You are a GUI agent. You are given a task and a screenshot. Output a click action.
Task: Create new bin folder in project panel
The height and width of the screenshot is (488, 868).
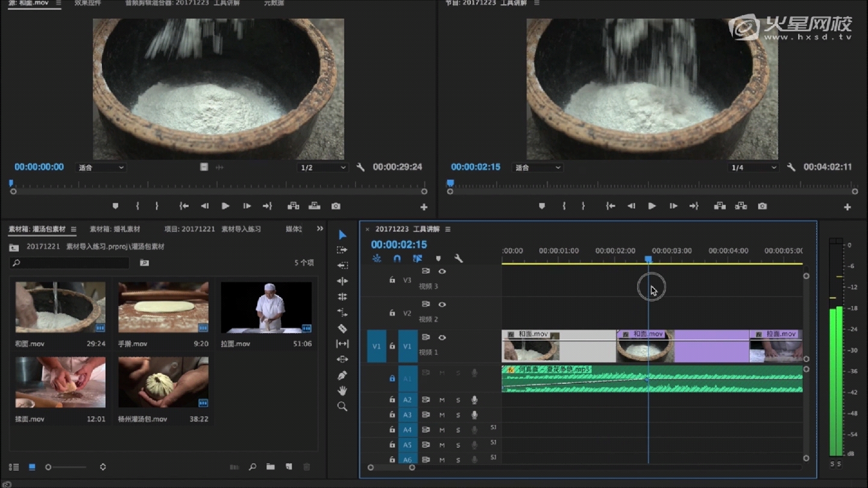(271, 467)
